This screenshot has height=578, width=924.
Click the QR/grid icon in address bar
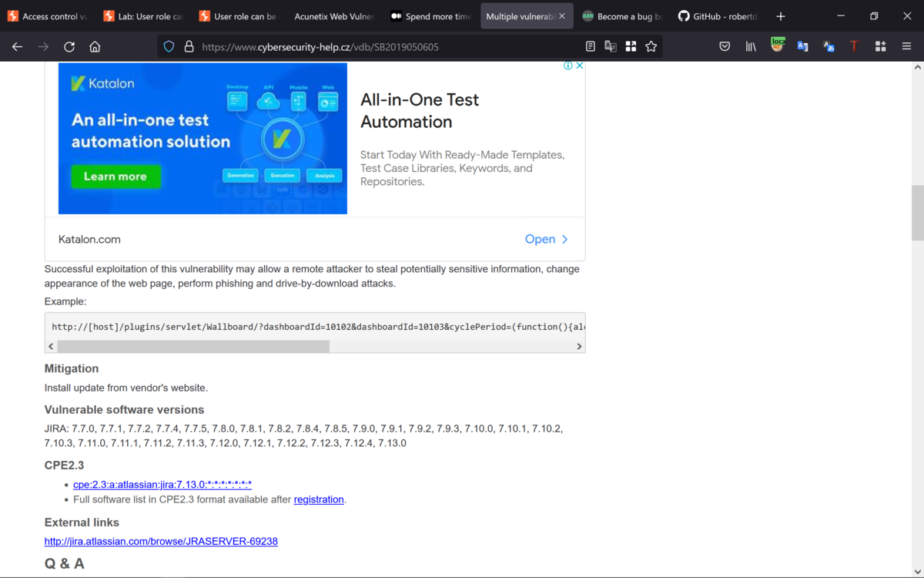point(631,47)
